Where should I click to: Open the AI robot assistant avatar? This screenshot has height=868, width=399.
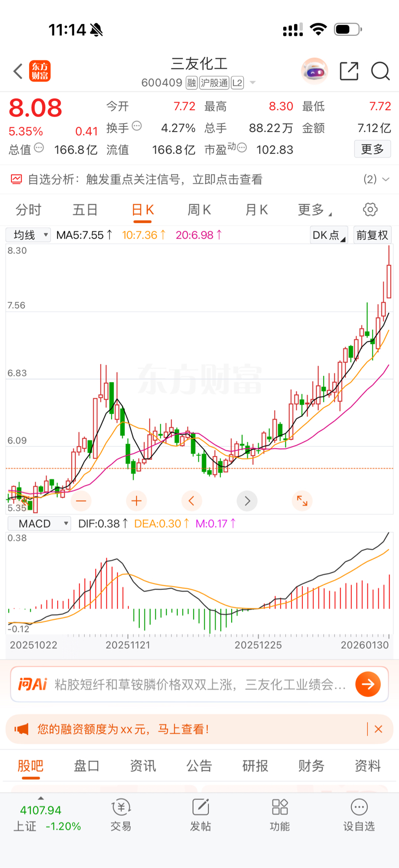coord(314,71)
